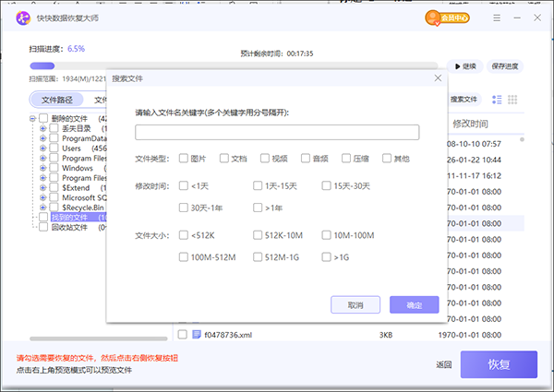Screen dimensions: 554x392
Task: Click the large 恢复 recover button
Action: pyautogui.click(x=499, y=364)
